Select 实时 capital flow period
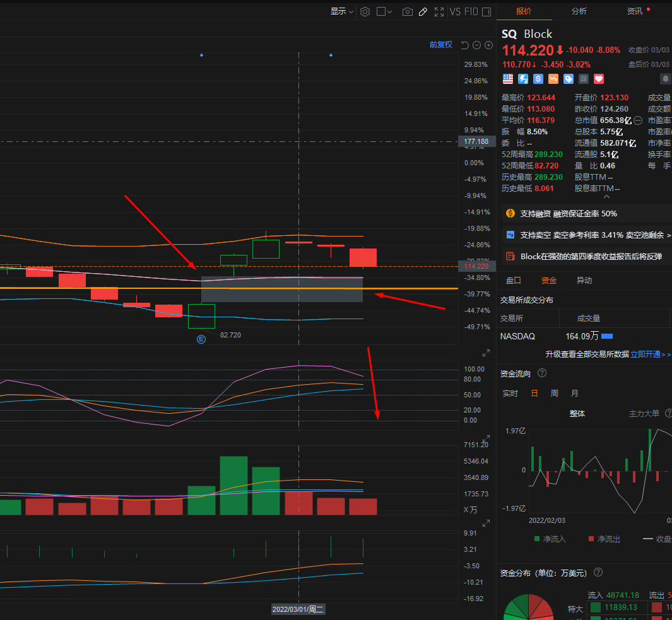The height and width of the screenshot is (620, 672). (510, 394)
